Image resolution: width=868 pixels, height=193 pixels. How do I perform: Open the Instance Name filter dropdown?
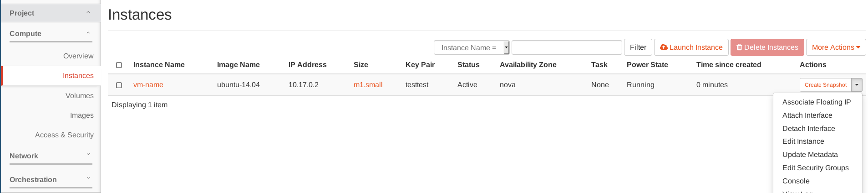point(471,47)
